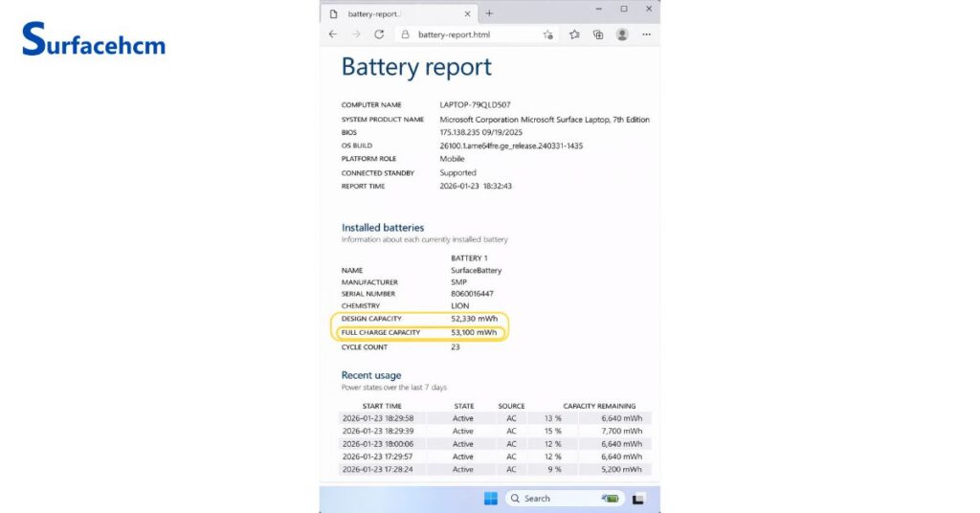The height and width of the screenshot is (513, 980).
Task: Click the taskbar Search box
Action: point(566,498)
